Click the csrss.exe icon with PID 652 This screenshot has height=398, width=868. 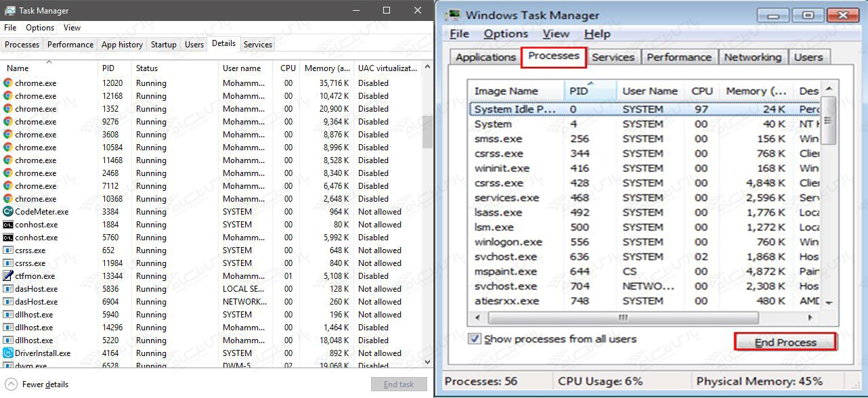pyautogui.click(x=8, y=250)
